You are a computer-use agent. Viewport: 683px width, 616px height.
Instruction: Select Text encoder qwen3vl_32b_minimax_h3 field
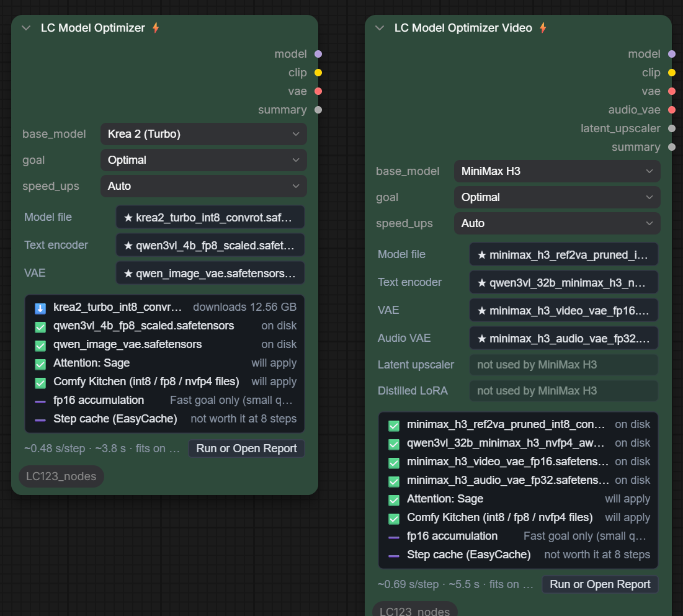click(564, 283)
